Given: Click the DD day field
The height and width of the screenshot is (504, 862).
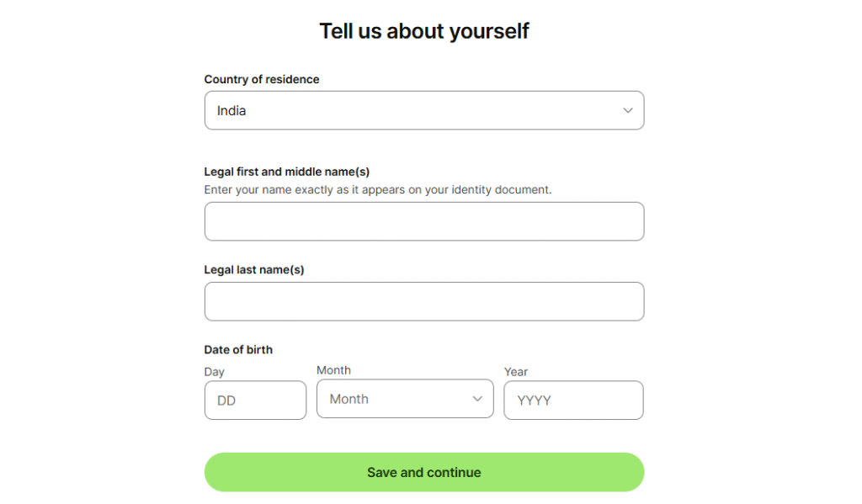Looking at the screenshot, I should (255, 400).
